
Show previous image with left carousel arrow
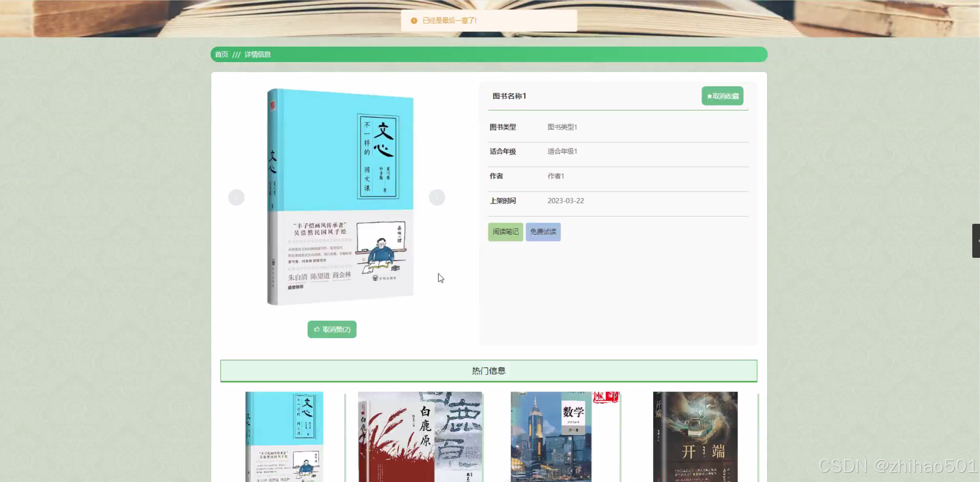coord(236,198)
